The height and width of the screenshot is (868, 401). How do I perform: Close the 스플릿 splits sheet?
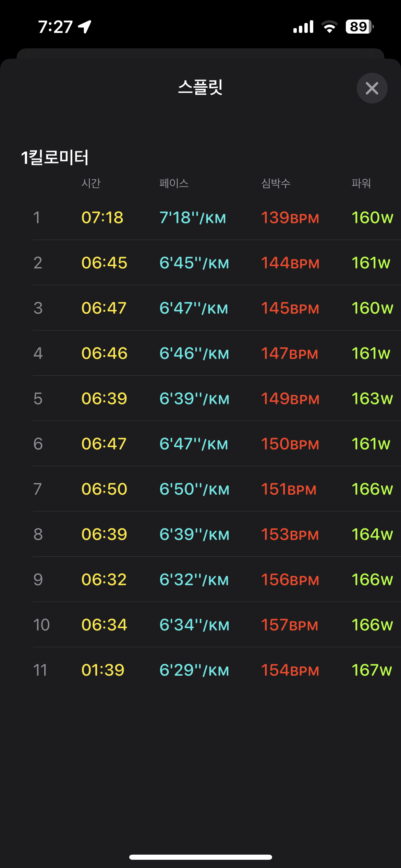pyautogui.click(x=372, y=88)
